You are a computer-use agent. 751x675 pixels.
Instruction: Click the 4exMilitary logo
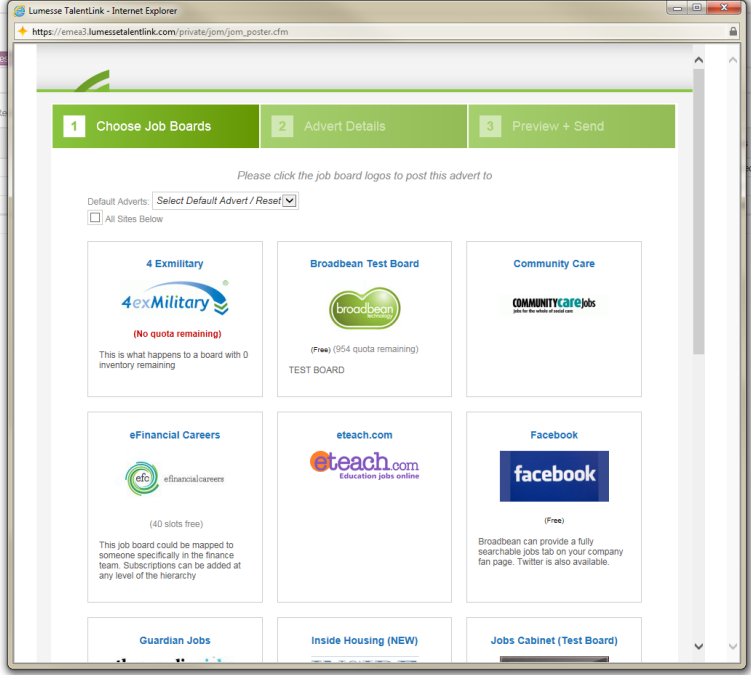tap(175, 298)
